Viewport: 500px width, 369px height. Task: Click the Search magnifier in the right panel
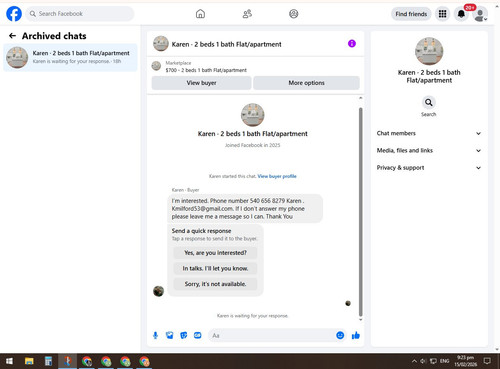[429, 102]
